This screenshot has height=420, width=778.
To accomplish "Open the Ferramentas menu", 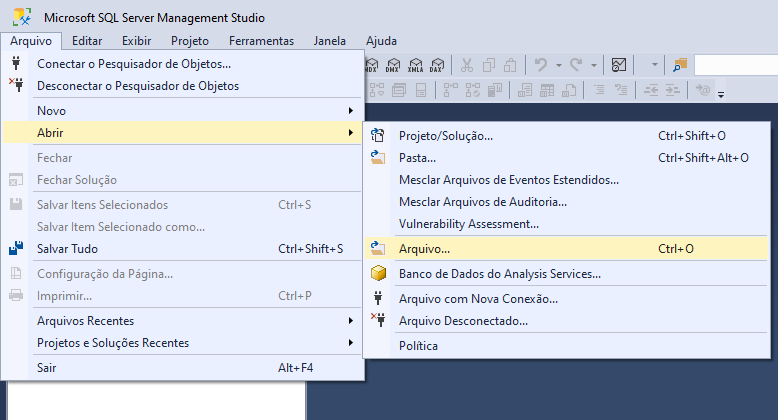I will [x=261, y=41].
